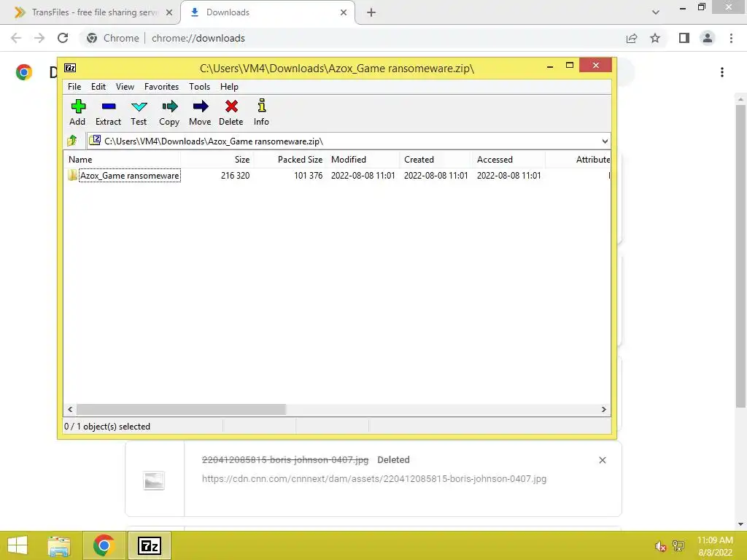Image resolution: width=747 pixels, height=560 pixels.
Task: Share this page icon in Chrome
Action: pyautogui.click(x=632, y=38)
